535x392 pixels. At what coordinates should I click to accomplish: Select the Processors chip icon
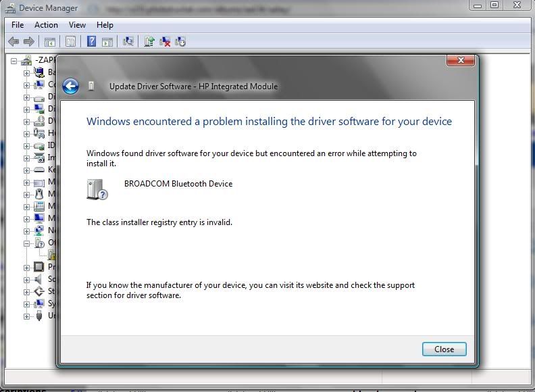[x=39, y=267]
